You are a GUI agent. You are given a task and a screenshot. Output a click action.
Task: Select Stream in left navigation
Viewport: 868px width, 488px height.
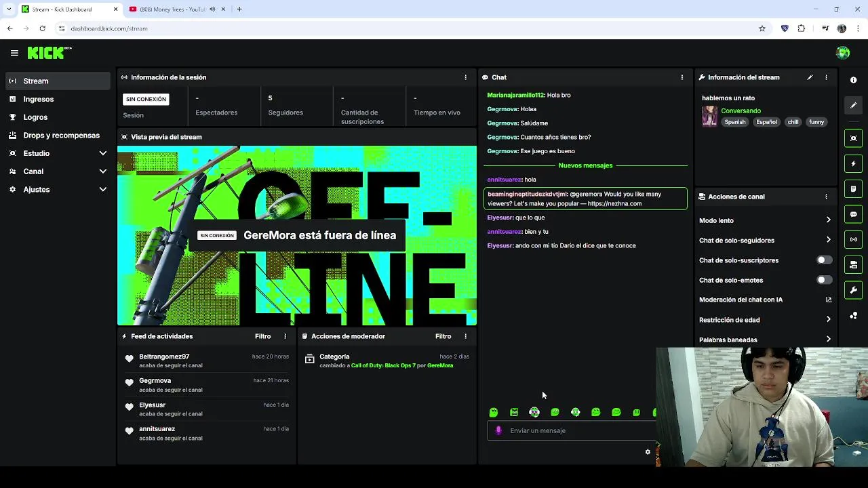pyautogui.click(x=58, y=81)
